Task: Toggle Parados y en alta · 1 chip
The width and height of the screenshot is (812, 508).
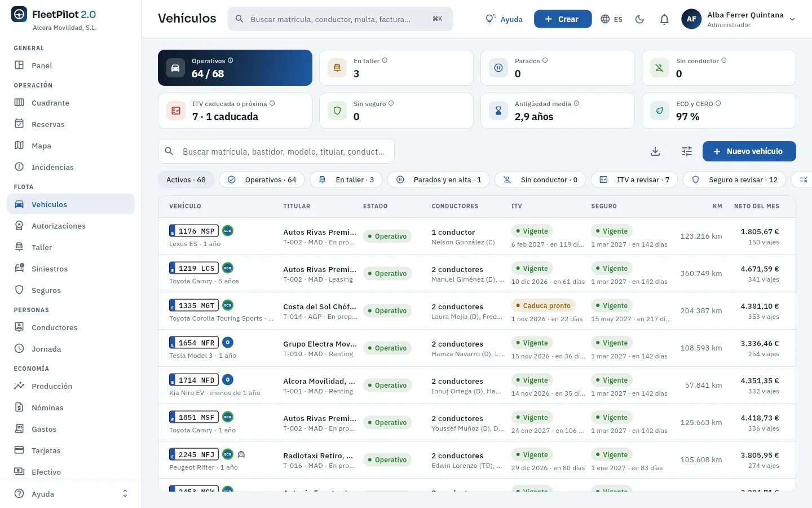Action: [x=439, y=179]
